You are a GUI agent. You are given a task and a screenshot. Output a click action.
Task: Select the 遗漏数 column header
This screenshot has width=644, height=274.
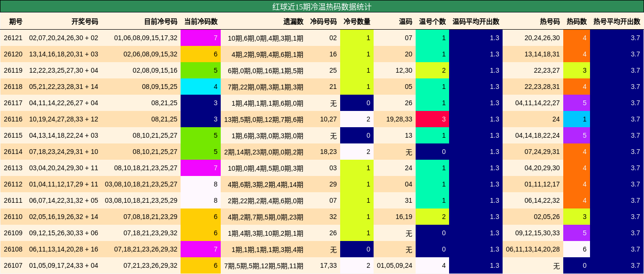293,22
